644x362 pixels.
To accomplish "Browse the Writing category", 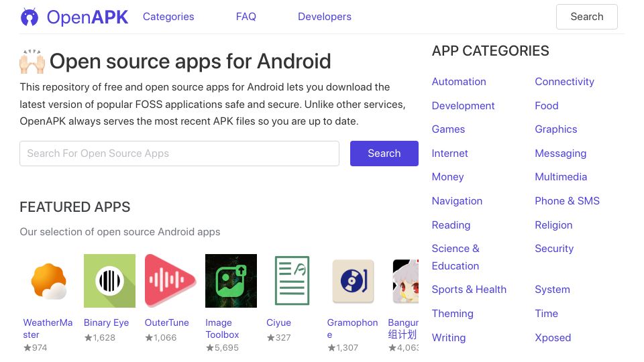I will [x=449, y=338].
